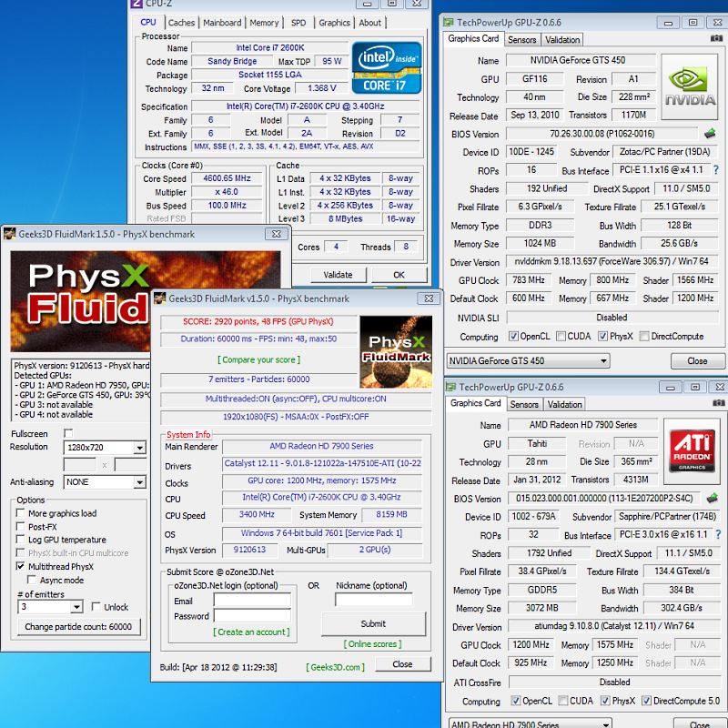728x728 pixels.
Task: Click OK button in CPU-Z
Action: tap(399, 275)
